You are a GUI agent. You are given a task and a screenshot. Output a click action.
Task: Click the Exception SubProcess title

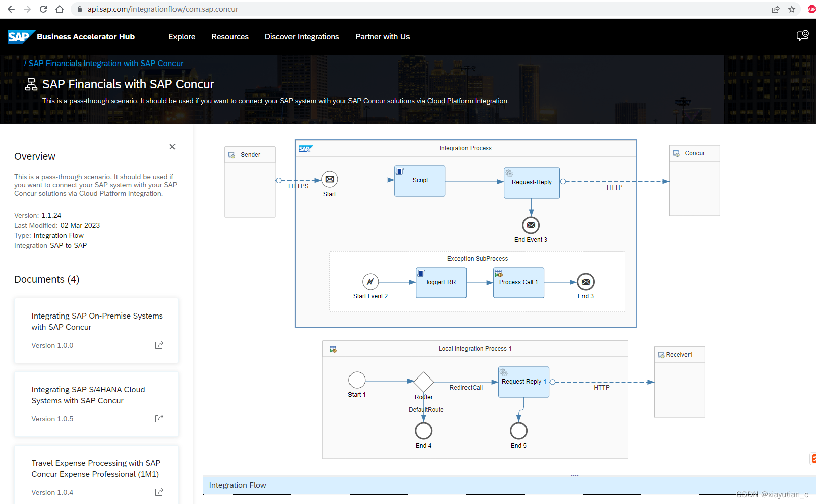478,259
